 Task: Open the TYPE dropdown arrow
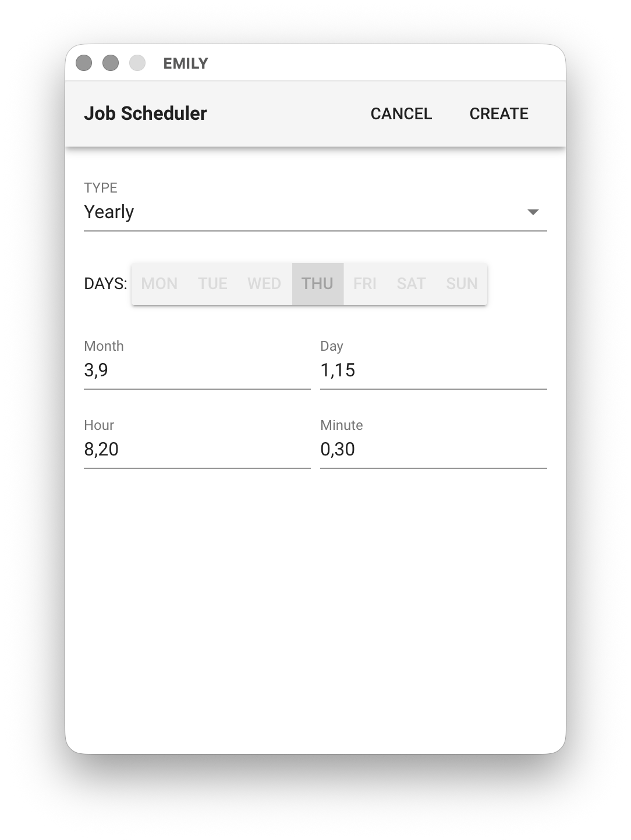click(533, 212)
